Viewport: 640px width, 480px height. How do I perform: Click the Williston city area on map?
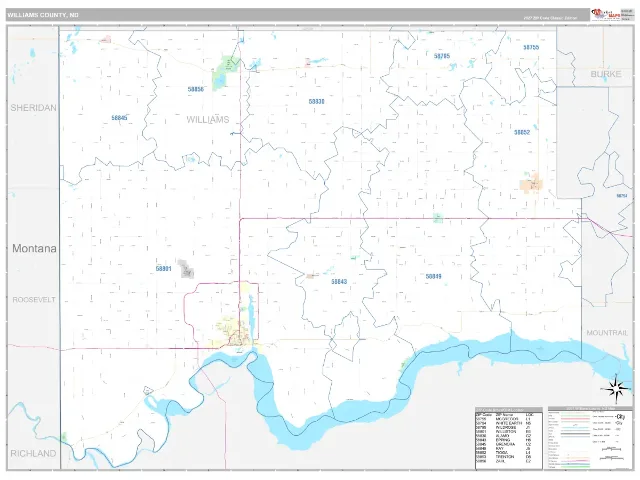233,331
